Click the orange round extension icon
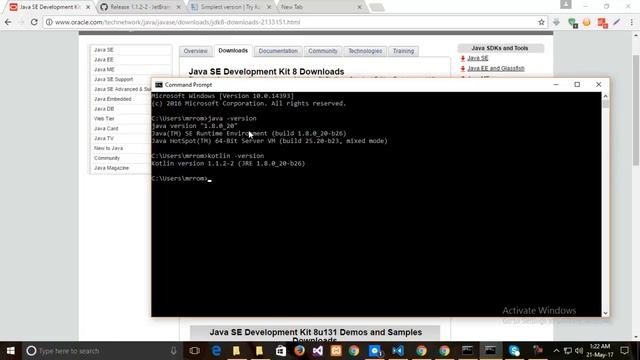Viewport: 640px width, 360px height. (x=587, y=22)
